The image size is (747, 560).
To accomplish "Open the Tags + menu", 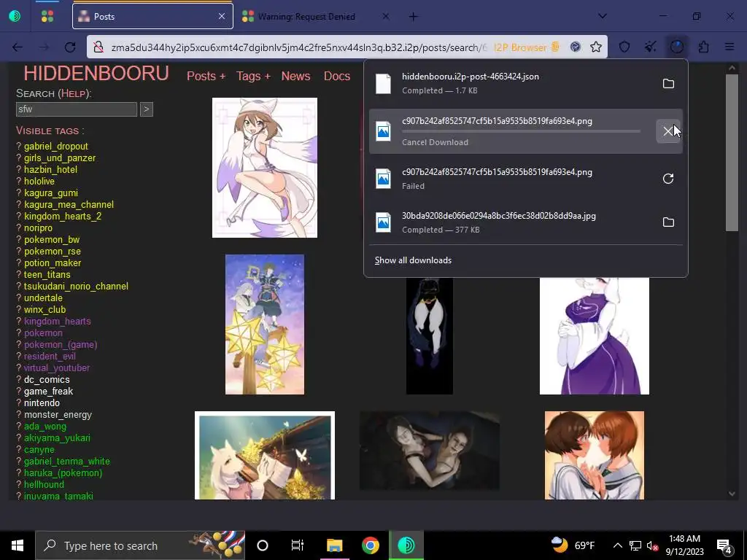I will (253, 76).
